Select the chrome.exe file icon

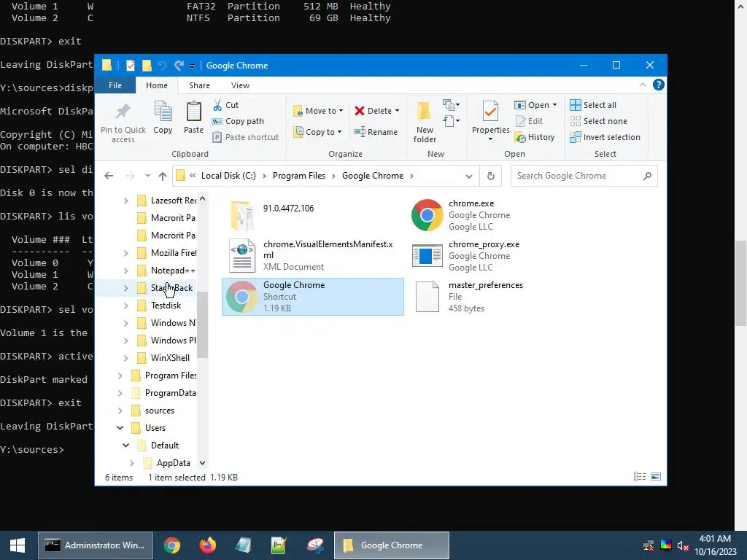427,215
